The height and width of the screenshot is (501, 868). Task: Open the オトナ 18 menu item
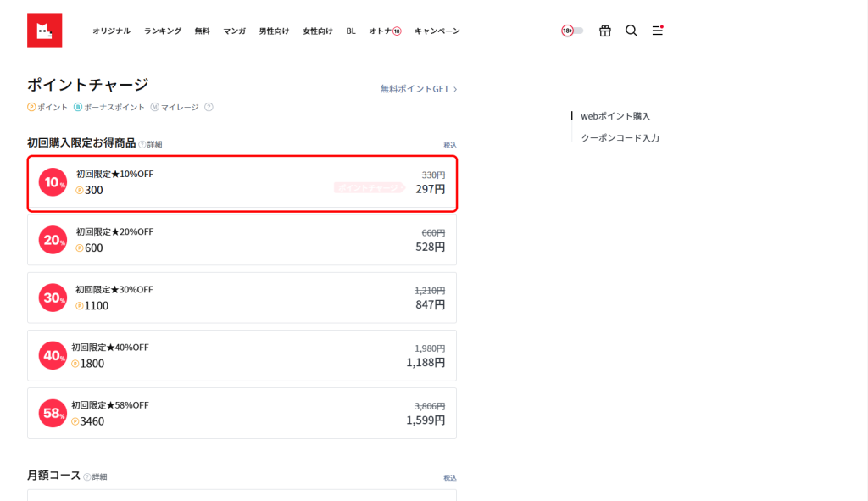(384, 31)
